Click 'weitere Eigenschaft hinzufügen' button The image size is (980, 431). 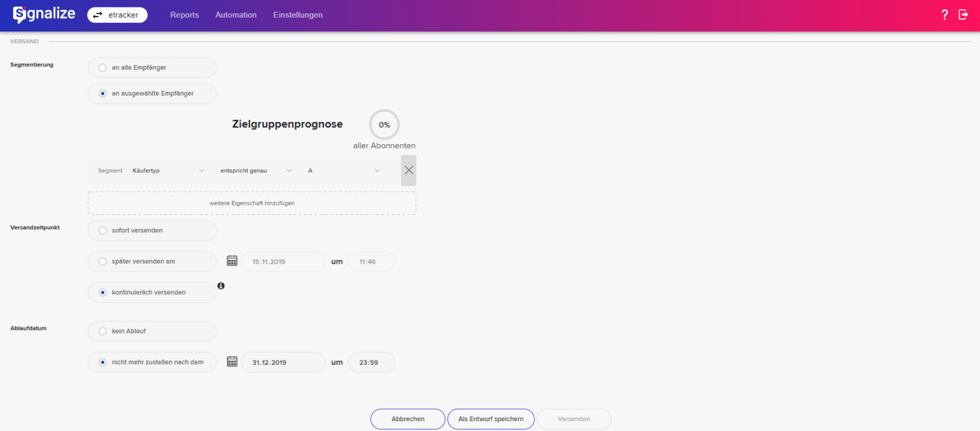coord(252,203)
